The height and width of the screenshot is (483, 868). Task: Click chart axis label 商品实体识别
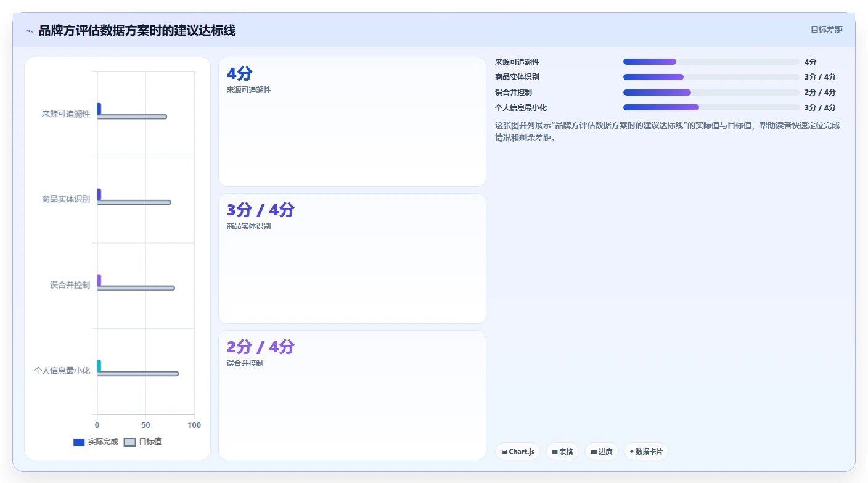[66, 199]
